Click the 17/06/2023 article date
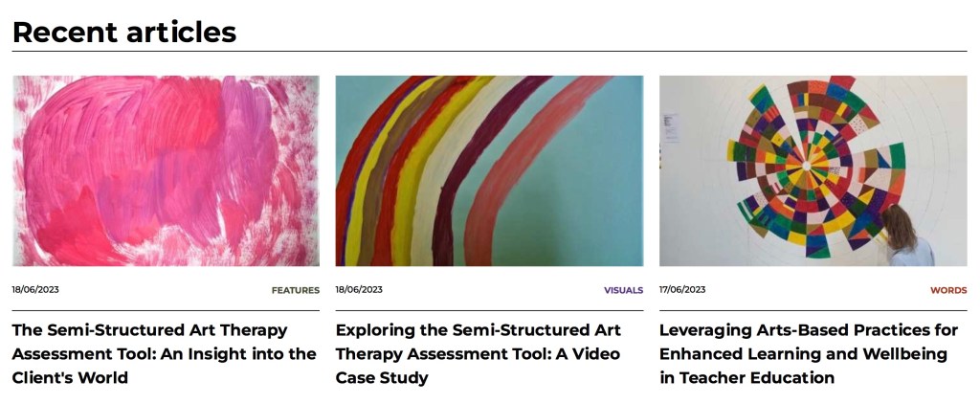The image size is (980, 404). (682, 289)
